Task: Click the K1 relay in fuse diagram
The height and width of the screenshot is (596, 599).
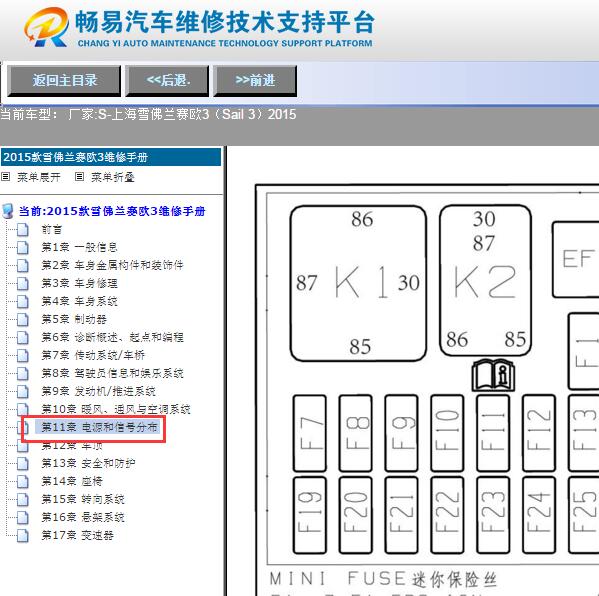Action: [358, 283]
